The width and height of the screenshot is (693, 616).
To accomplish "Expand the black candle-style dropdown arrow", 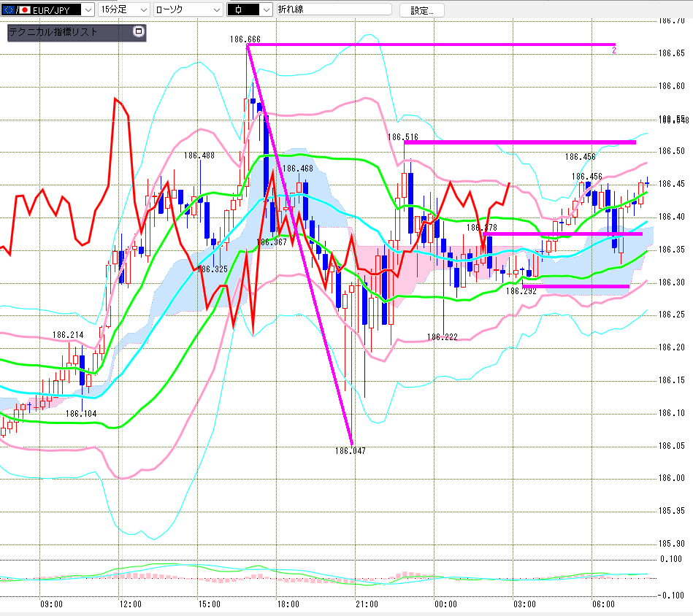I will 267,9.
